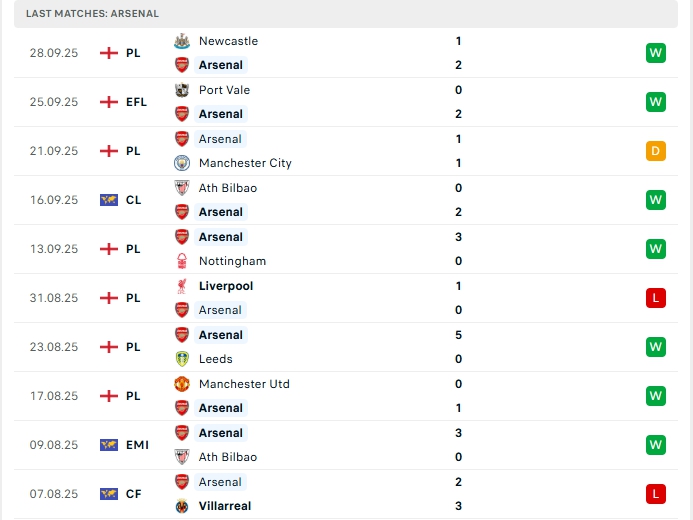This screenshot has width=693, height=520.
Task: Click the CF competition label
Action: [133, 494]
